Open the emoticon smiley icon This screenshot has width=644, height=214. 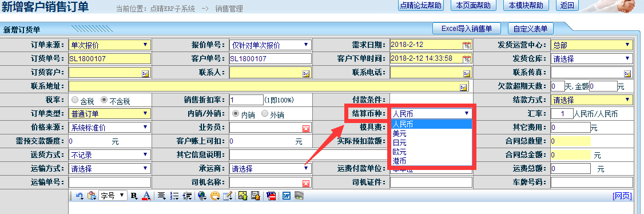coord(214,196)
